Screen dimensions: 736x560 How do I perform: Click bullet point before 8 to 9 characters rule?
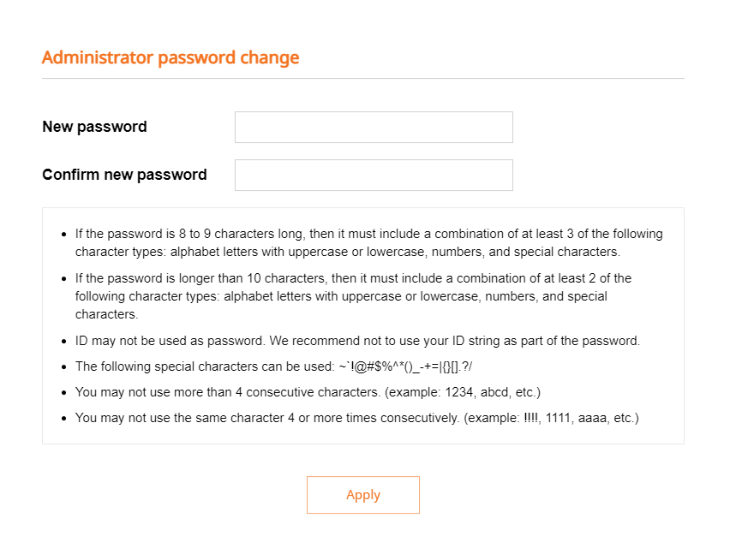point(64,235)
